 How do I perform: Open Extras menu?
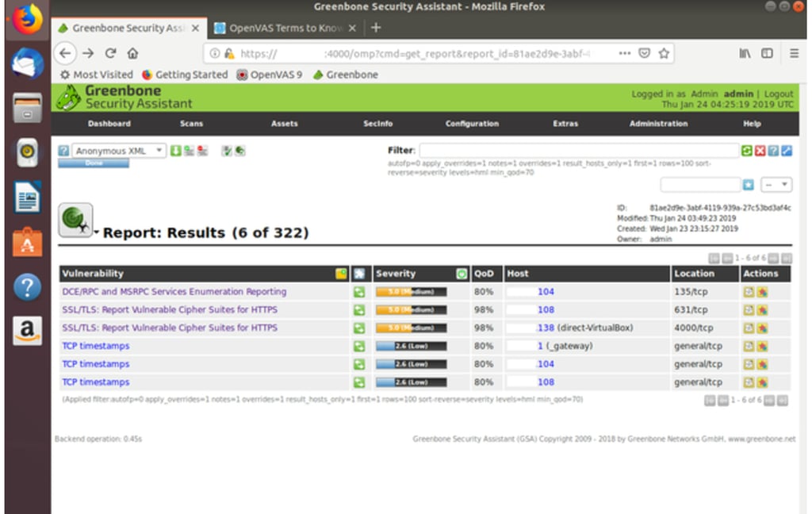[x=565, y=123]
